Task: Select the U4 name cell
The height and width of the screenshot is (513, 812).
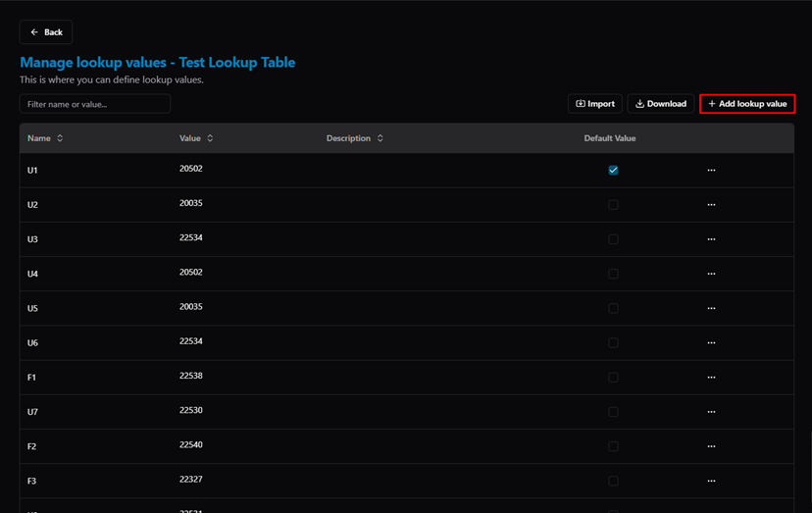Action: (32, 274)
